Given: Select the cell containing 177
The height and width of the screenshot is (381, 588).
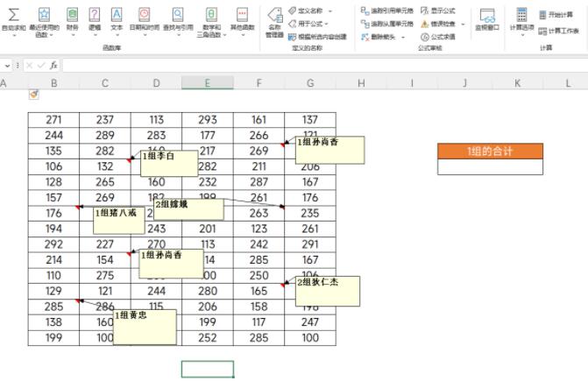Looking at the screenshot, I should point(208,135).
